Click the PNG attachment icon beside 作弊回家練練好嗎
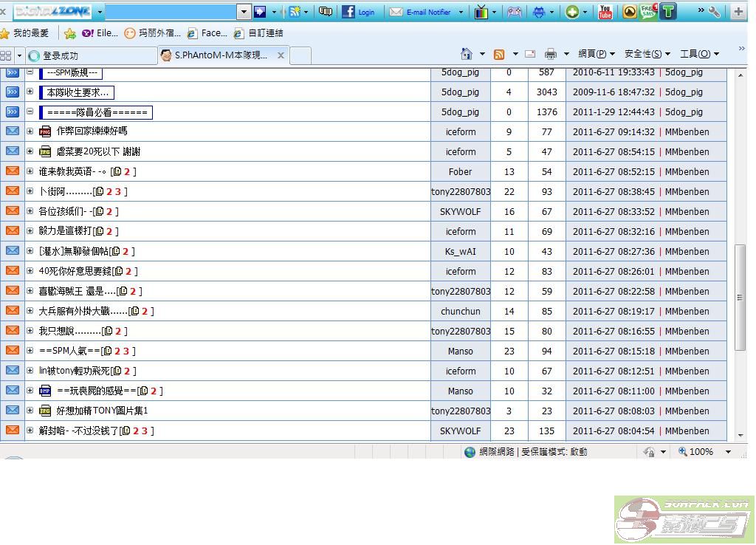756x545 pixels. 45,131
